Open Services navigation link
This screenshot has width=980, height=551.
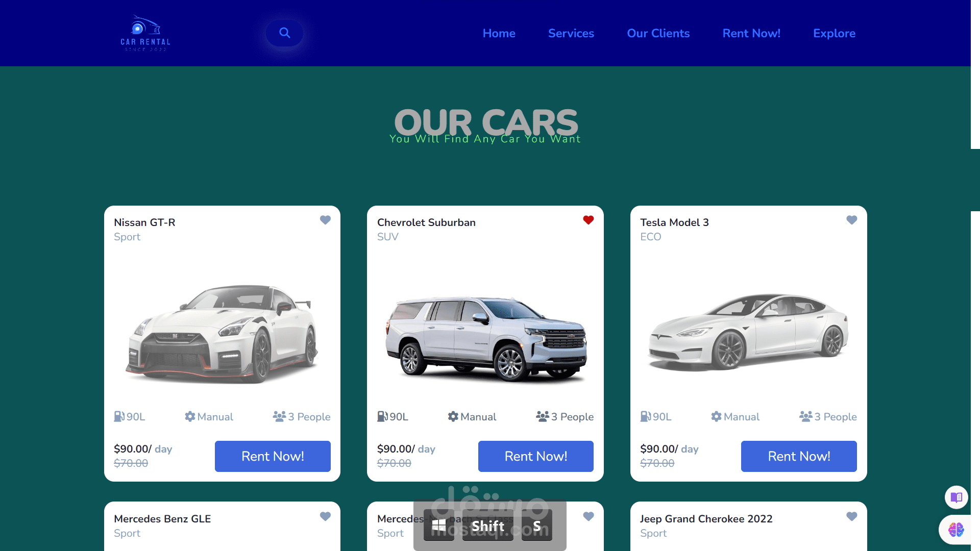click(571, 33)
